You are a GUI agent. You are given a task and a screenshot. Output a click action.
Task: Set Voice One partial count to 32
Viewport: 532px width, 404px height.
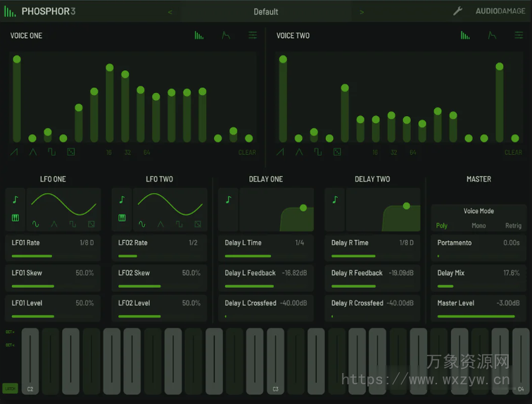[127, 153]
